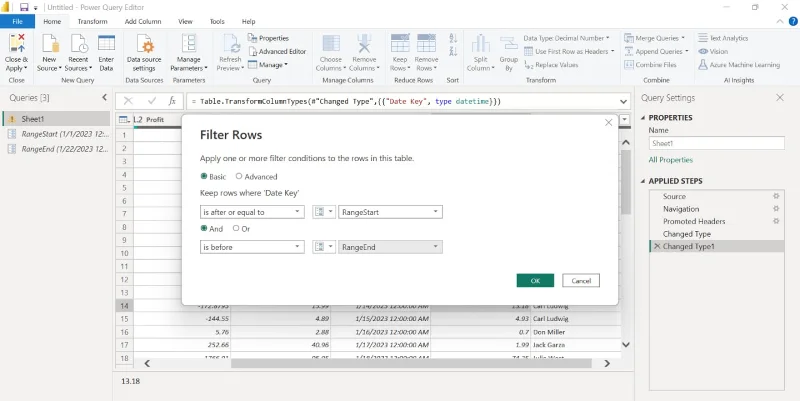
Task: Click Replace Values in ribbon
Action: coord(552,65)
